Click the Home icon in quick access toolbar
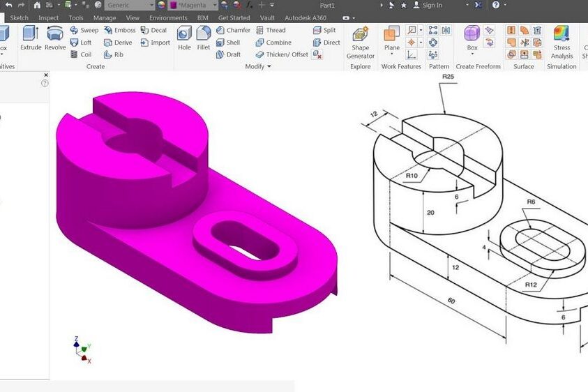Viewport: 588px width, 392px height. pos(37,5)
